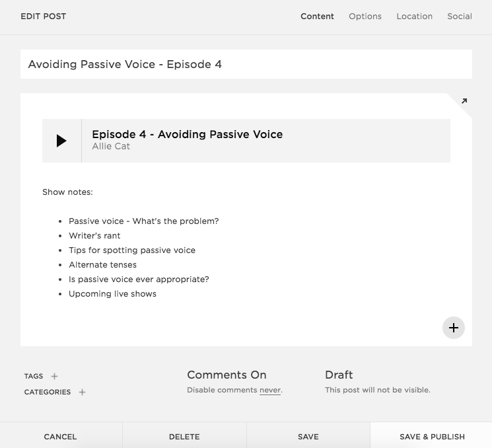Click the post title field

pyautogui.click(x=246, y=64)
